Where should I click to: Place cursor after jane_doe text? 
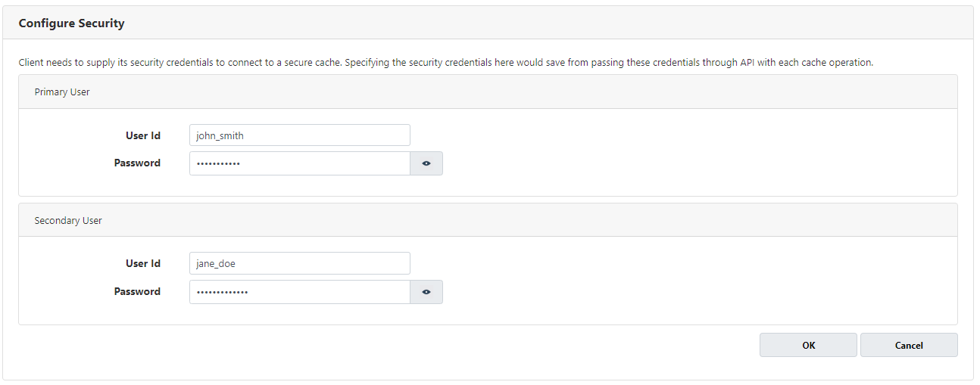(238, 264)
